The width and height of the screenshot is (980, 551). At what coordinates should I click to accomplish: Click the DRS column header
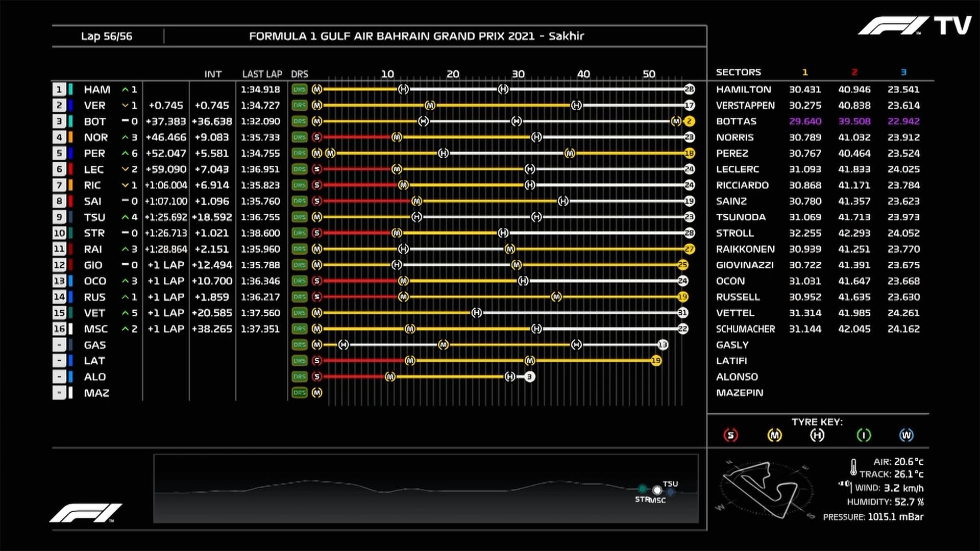click(x=300, y=74)
